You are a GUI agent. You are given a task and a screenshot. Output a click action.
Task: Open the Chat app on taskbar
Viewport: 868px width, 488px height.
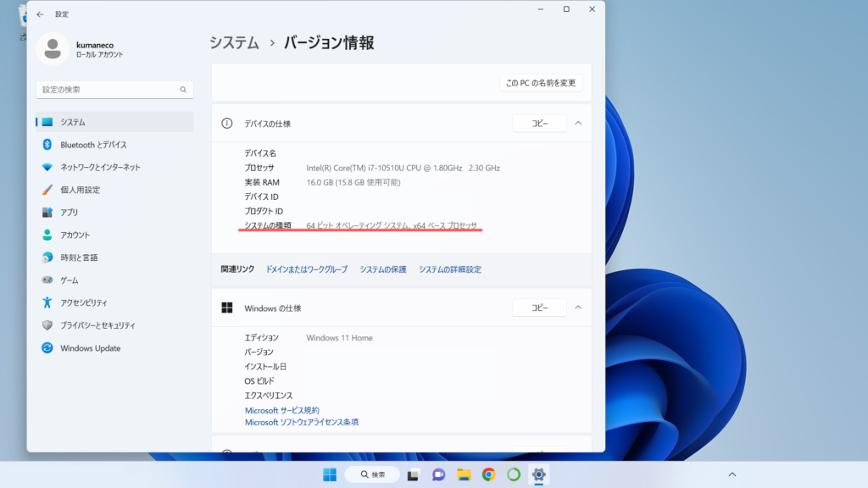pyautogui.click(x=438, y=474)
